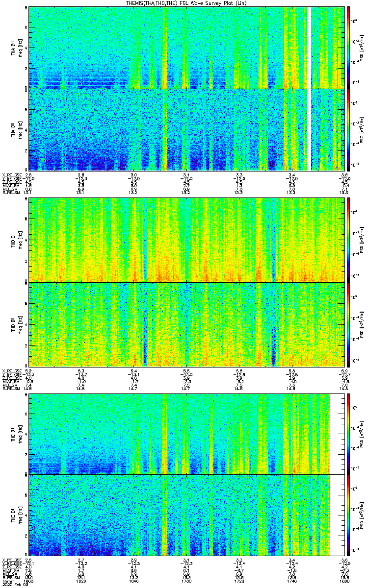Click the color bar beside THD B-parallel panel
The height and width of the screenshot is (588, 368).
tap(348, 324)
